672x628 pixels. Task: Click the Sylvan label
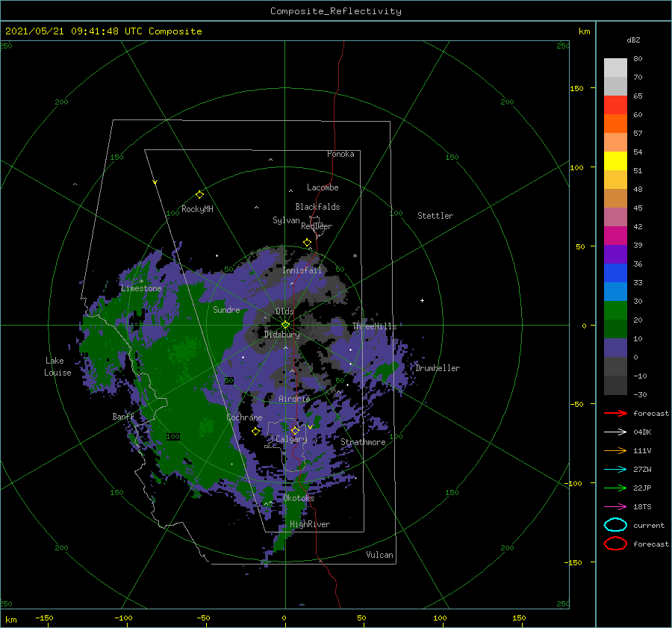click(x=286, y=220)
